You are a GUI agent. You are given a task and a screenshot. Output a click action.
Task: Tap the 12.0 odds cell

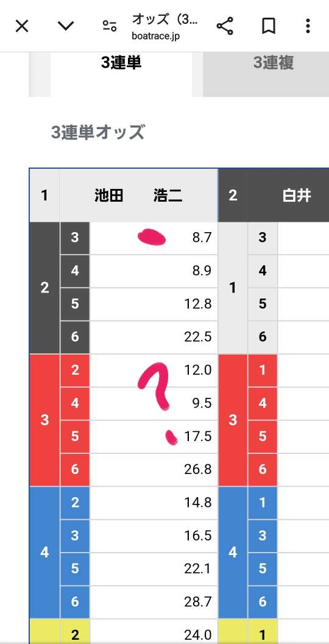[x=154, y=370]
